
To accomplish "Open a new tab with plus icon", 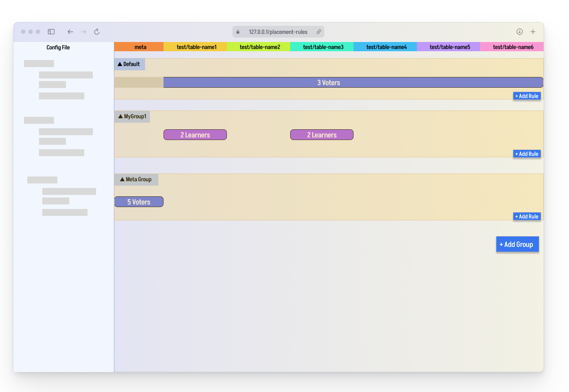I will click(x=533, y=32).
